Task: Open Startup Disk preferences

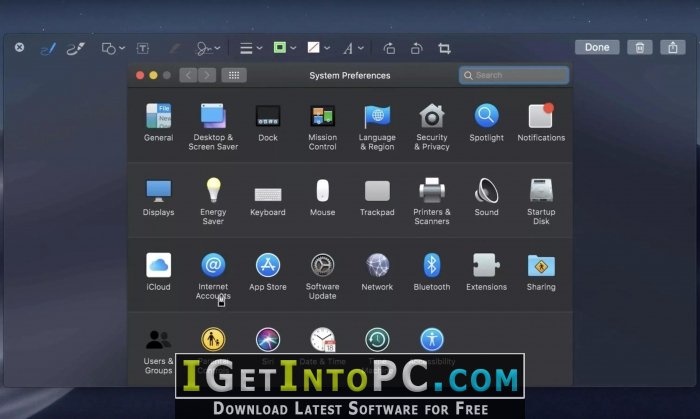Action: pyautogui.click(x=541, y=201)
